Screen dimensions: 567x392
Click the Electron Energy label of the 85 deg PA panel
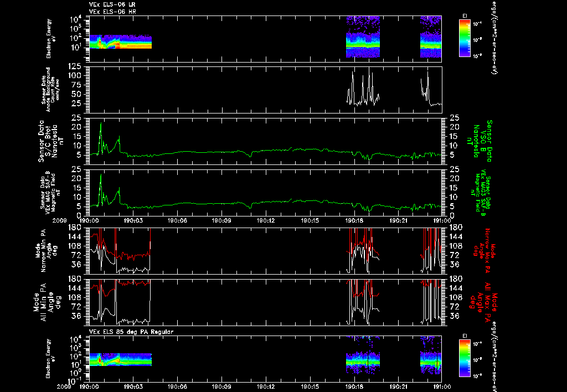pos(51,359)
